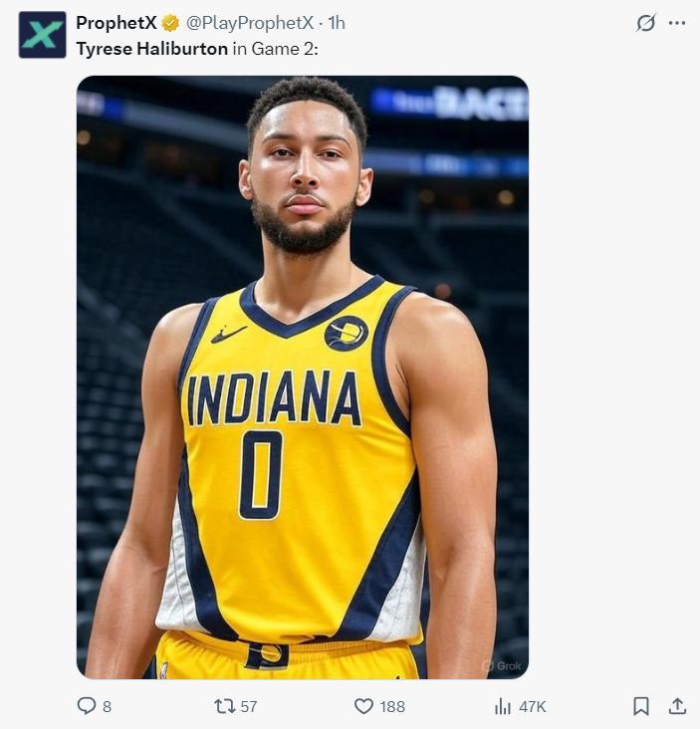View post analytics bar chart icon
700x729 pixels.
coord(503,706)
